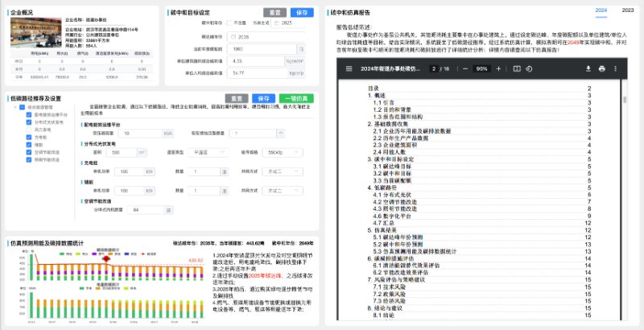Screen dimensions: 644x330
Task: Click the company office photo thumbnail
Action: coord(35,32)
